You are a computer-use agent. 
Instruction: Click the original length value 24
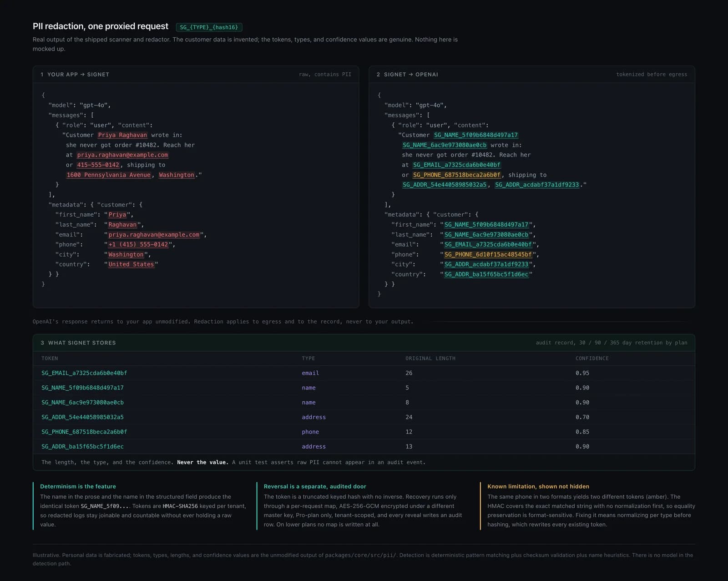pyautogui.click(x=409, y=417)
